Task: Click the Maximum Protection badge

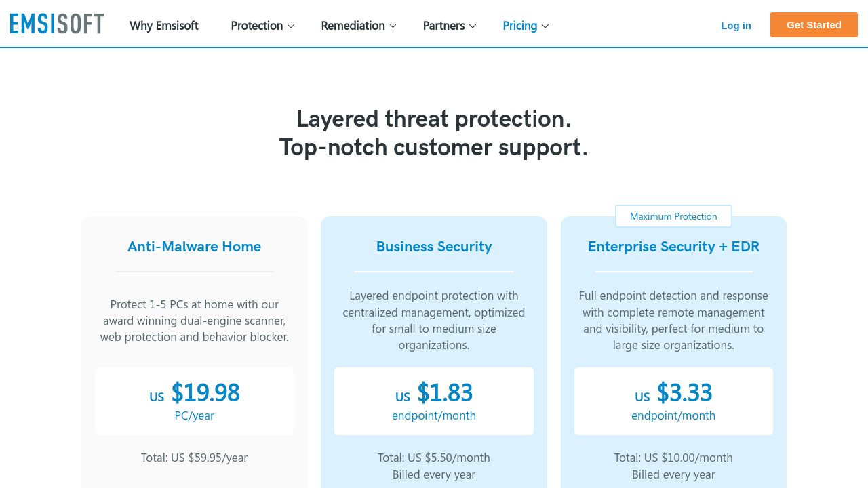Action: coord(673,216)
